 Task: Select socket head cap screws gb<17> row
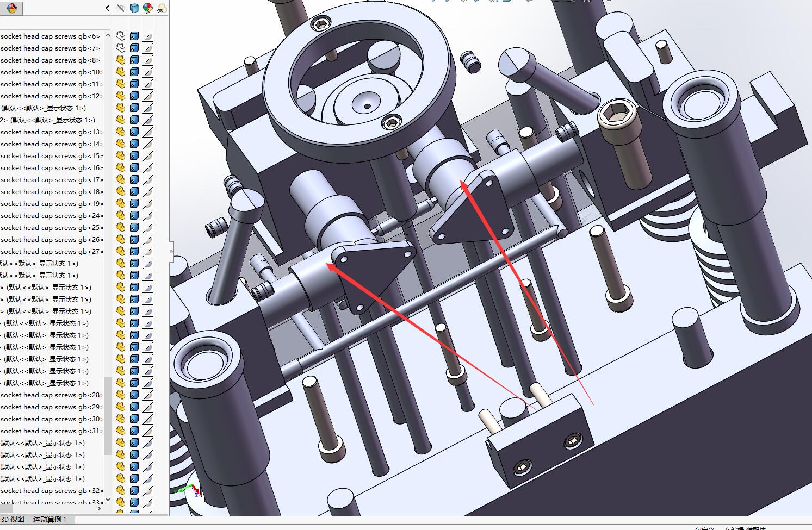[52, 180]
